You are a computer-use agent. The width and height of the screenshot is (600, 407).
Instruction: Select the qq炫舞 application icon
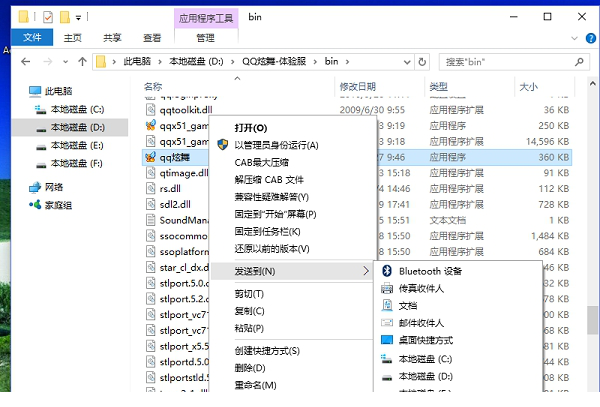click(150, 157)
